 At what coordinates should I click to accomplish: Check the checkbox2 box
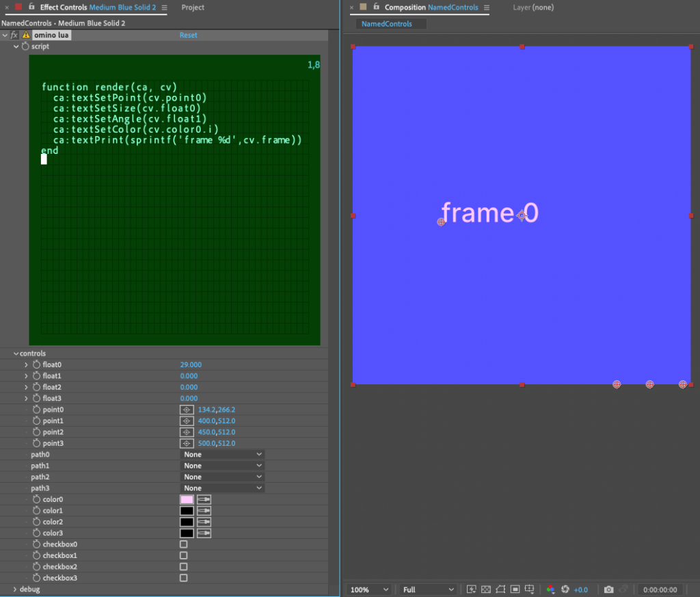tap(183, 566)
